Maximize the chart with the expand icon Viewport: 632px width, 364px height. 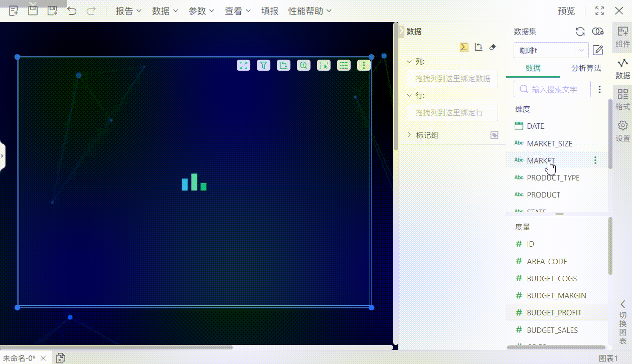pos(244,65)
